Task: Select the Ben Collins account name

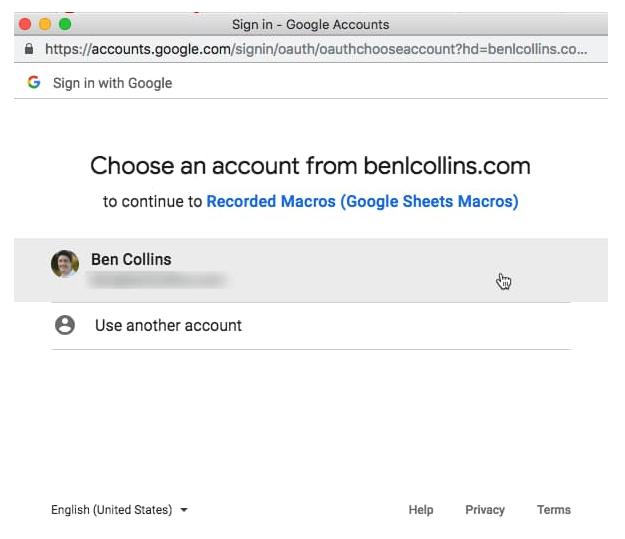Action: tap(131, 259)
